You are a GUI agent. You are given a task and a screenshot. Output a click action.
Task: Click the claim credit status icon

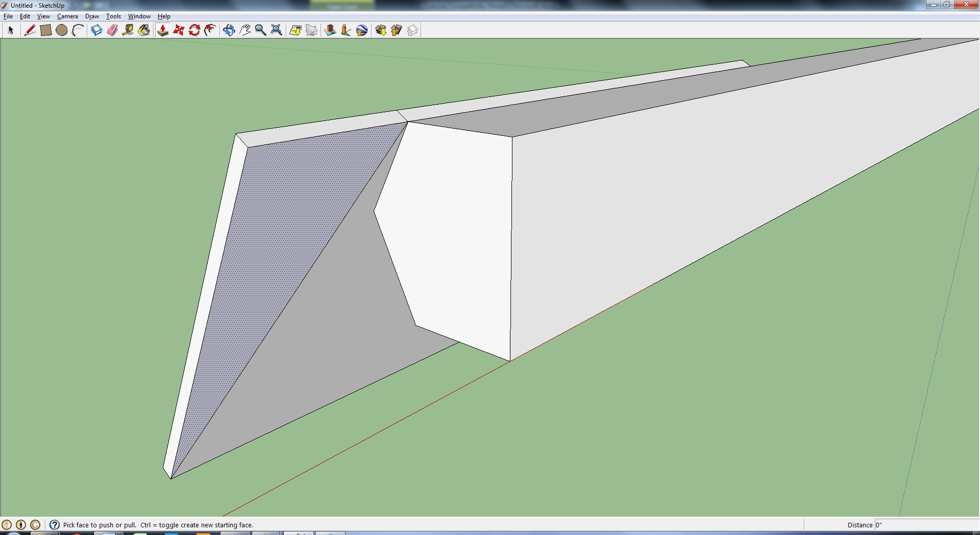coord(35,525)
